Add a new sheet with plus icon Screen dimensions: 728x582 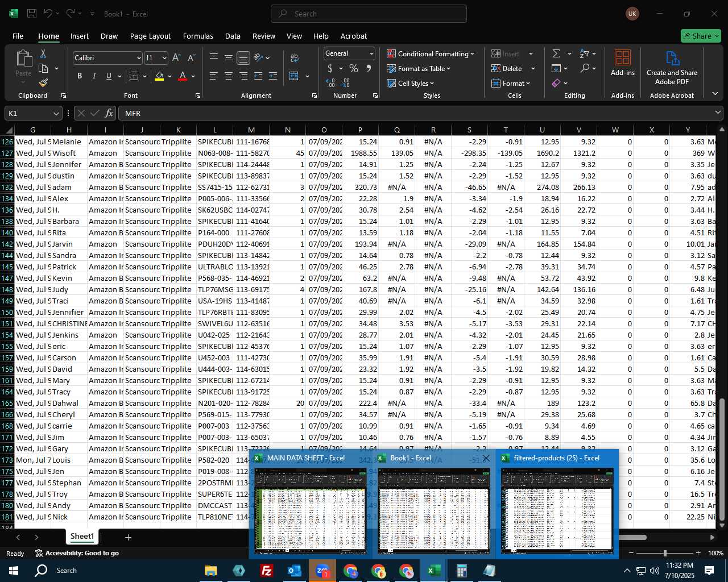click(128, 537)
